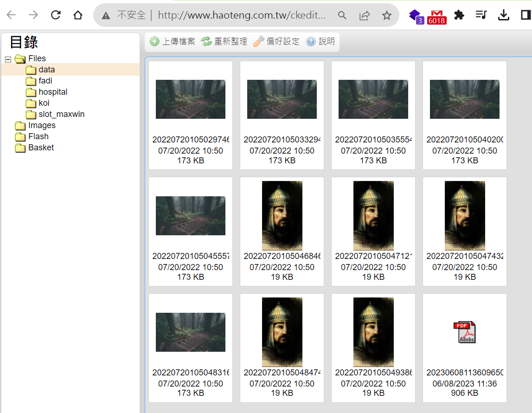Image resolution: width=532 pixels, height=413 pixels.
Task: Open the Gmail extension showing 6018
Action: (436, 17)
